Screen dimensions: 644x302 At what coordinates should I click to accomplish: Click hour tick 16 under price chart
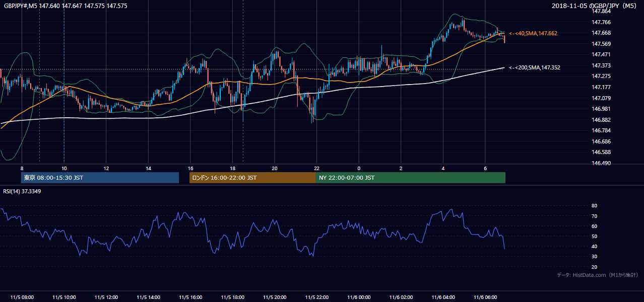[x=190, y=168]
